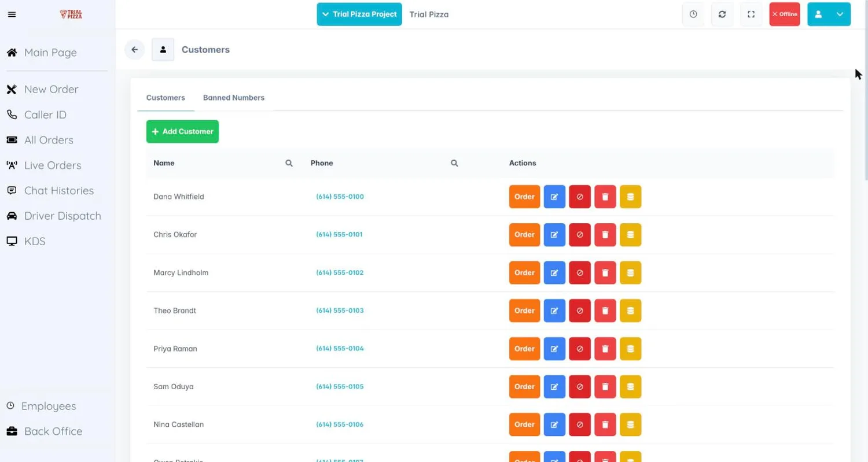Select the Customers tab
Screen dimensions: 868x462
165,98
